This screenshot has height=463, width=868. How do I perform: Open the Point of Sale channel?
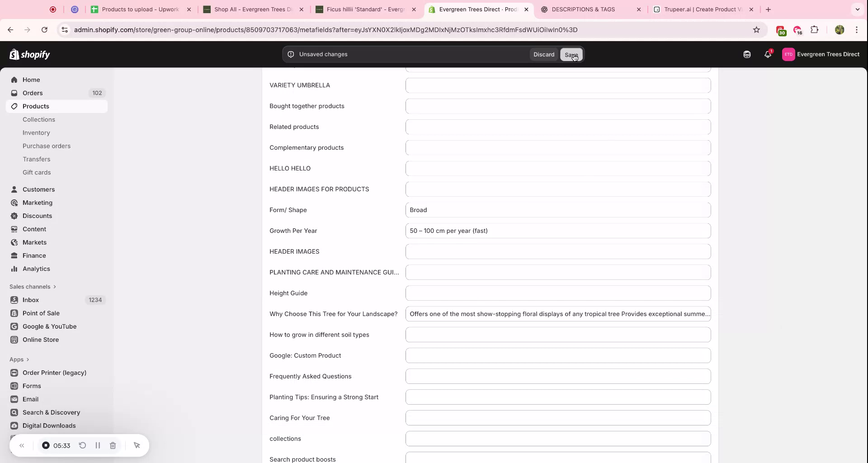click(41, 313)
